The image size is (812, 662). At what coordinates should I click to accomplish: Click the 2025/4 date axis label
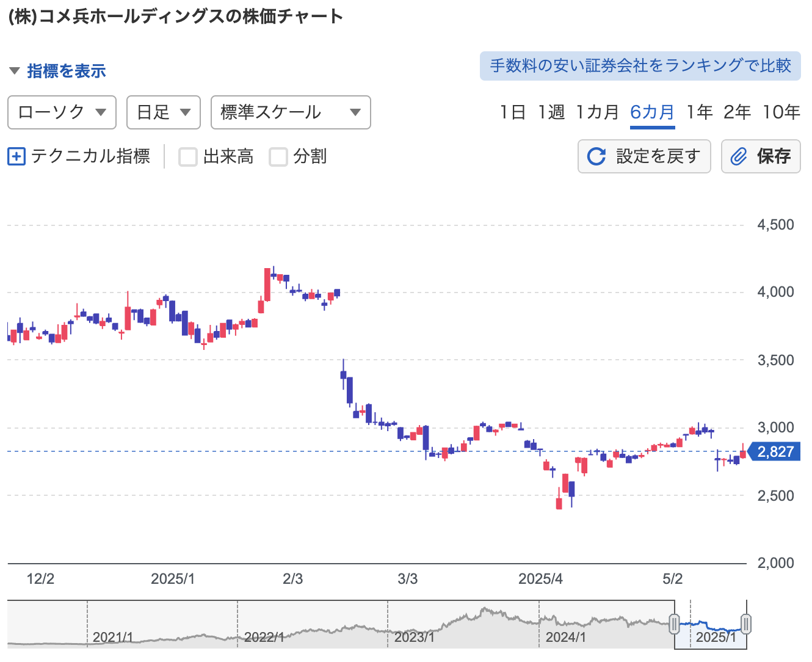click(x=541, y=579)
